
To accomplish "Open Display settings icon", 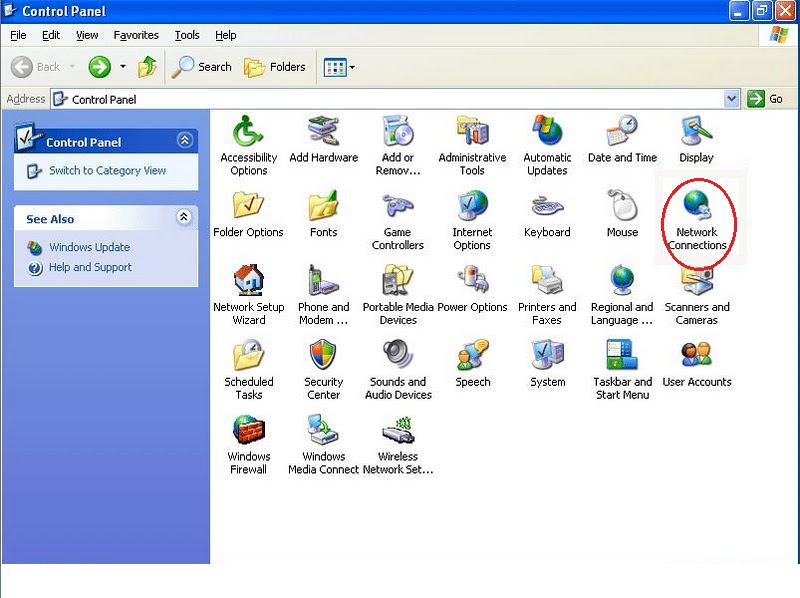I will 696,132.
